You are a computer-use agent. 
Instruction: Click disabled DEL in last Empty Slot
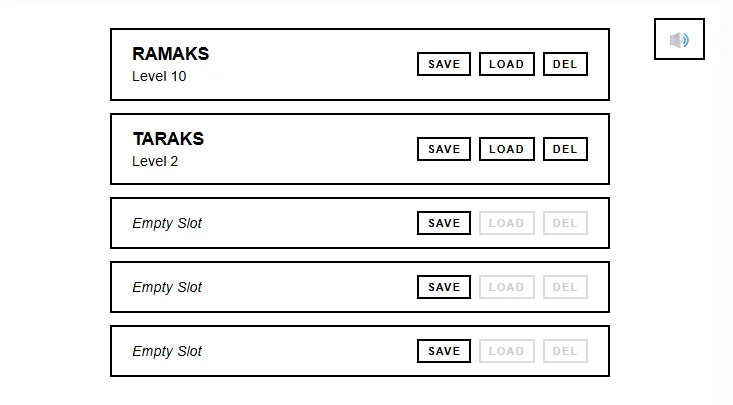pyautogui.click(x=565, y=351)
